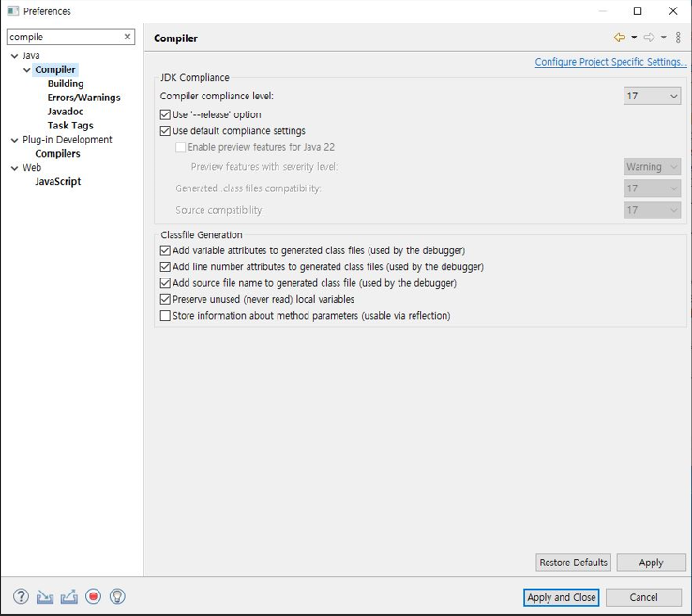Open the three-dot view menu icon
Viewport: 692px width, 616px height.
click(x=678, y=38)
